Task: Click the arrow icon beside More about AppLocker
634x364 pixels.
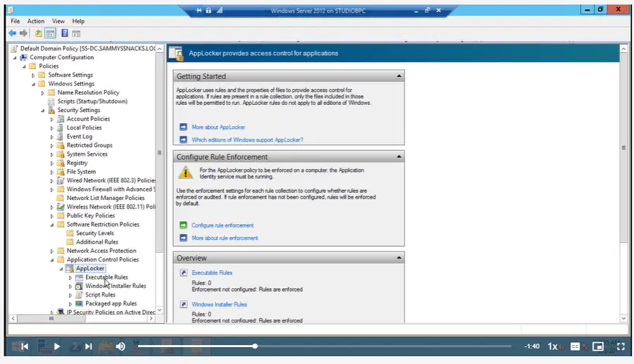Action: [184, 127]
